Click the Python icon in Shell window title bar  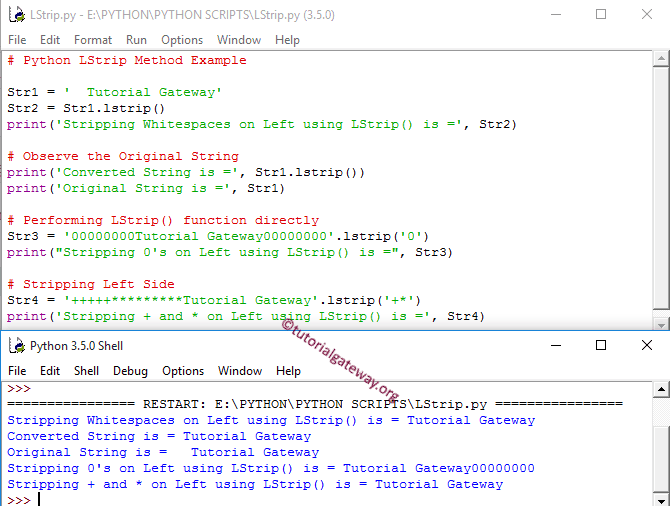click(x=17, y=345)
